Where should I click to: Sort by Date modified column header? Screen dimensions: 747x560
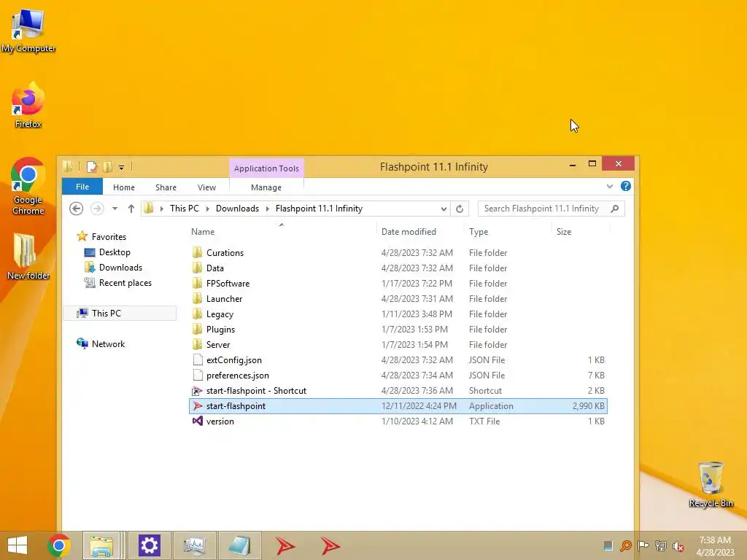(x=420, y=232)
